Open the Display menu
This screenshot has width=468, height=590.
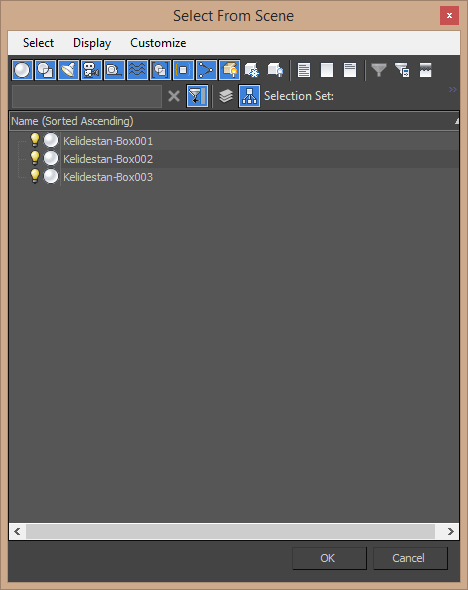coord(92,43)
